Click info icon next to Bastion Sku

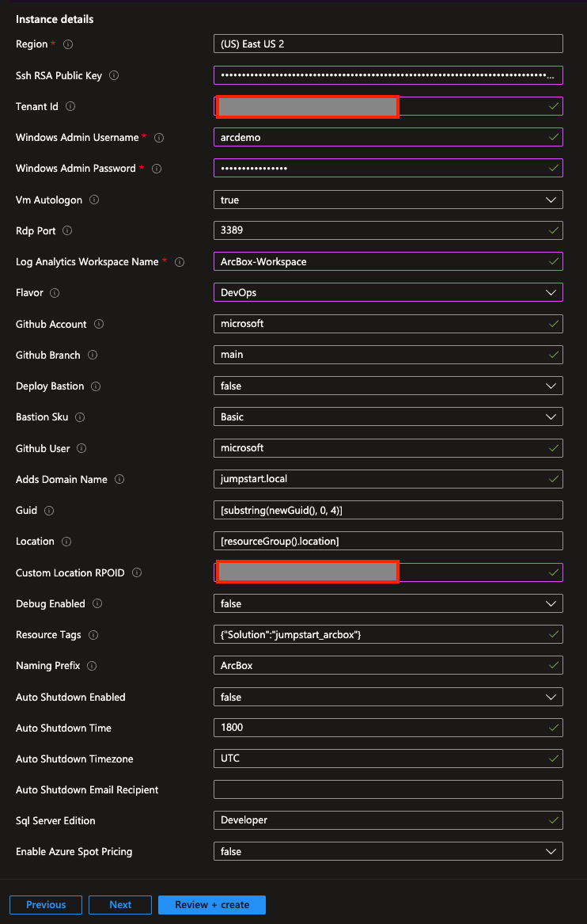click(80, 417)
